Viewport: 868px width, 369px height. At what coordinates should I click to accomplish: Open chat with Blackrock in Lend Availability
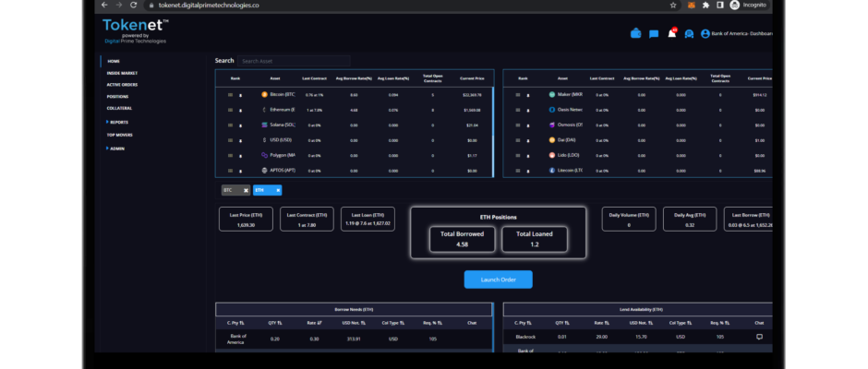(x=759, y=337)
